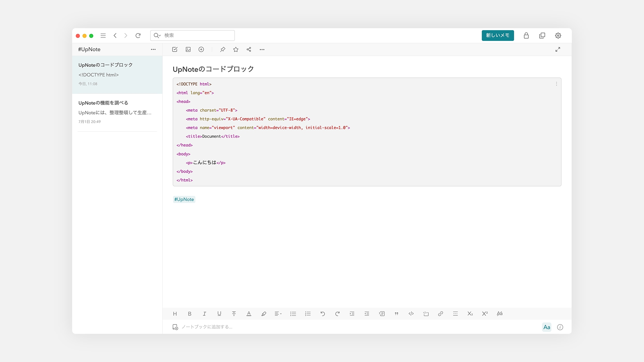Toggle the Aa typography panel

tap(546, 327)
